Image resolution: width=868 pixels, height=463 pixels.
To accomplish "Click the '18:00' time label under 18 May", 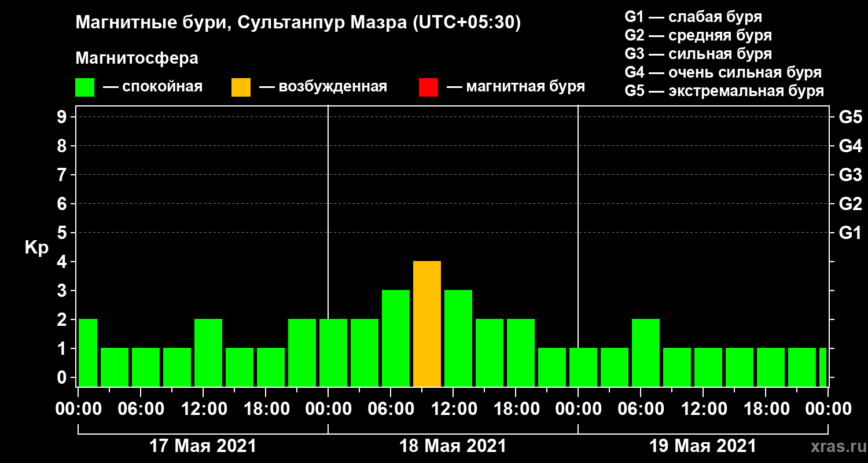I will [x=516, y=409].
